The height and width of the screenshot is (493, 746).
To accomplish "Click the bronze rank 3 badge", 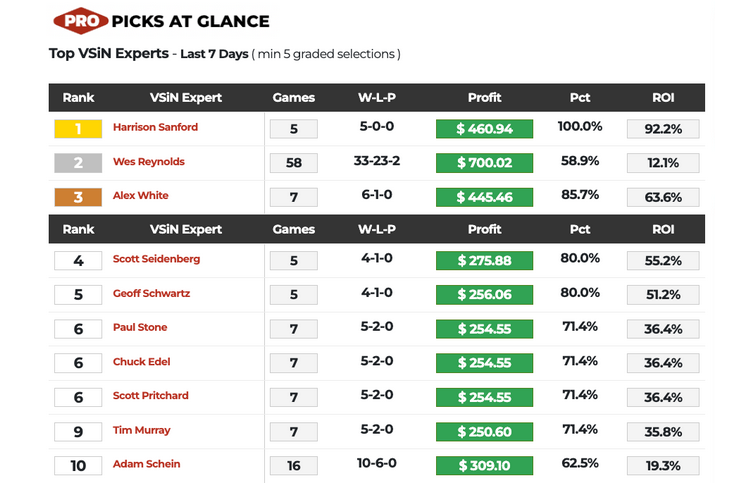I will click(78, 196).
